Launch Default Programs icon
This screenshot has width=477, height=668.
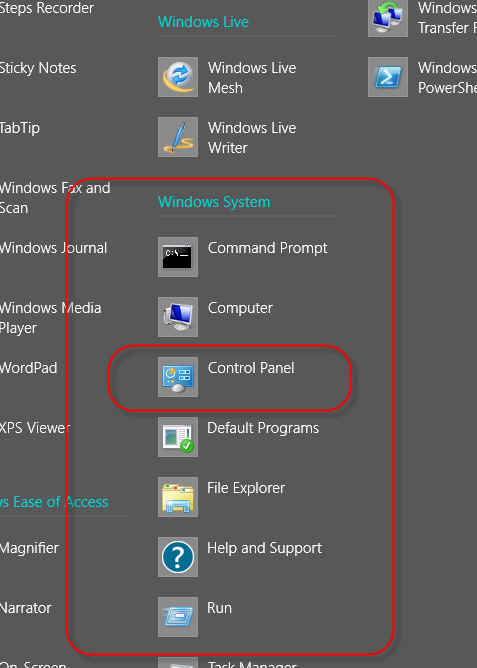pos(178,437)
